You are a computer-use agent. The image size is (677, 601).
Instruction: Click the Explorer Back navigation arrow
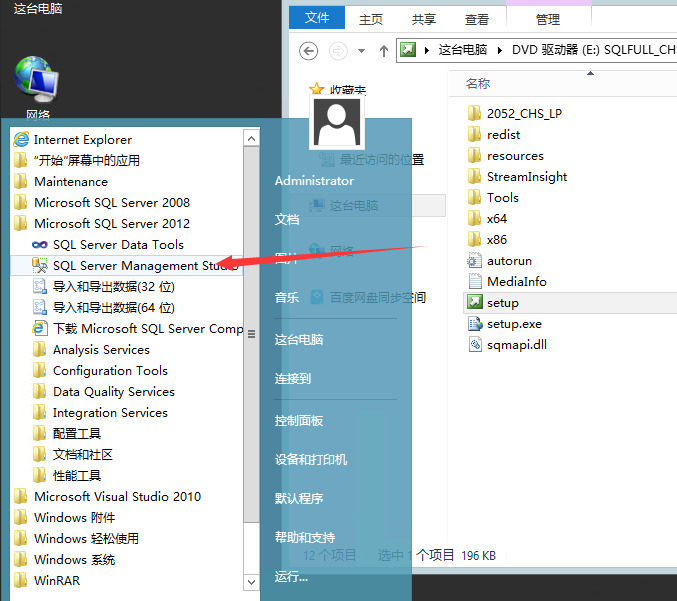308,51
